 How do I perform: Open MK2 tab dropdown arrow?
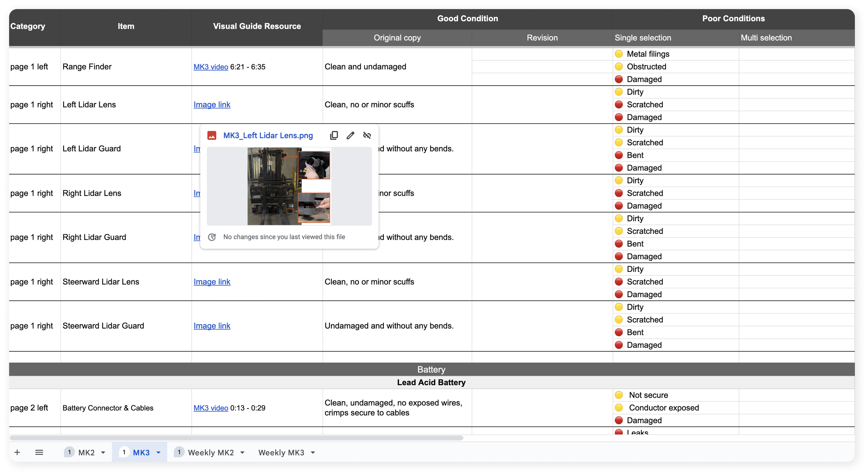pyautogui.click(x=103, y=452)
